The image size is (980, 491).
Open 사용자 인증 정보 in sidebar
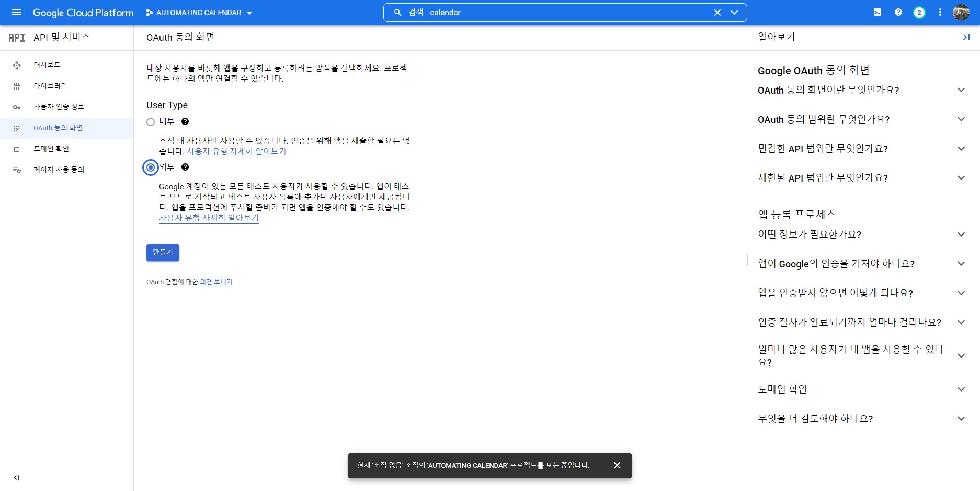click(66, 107)
